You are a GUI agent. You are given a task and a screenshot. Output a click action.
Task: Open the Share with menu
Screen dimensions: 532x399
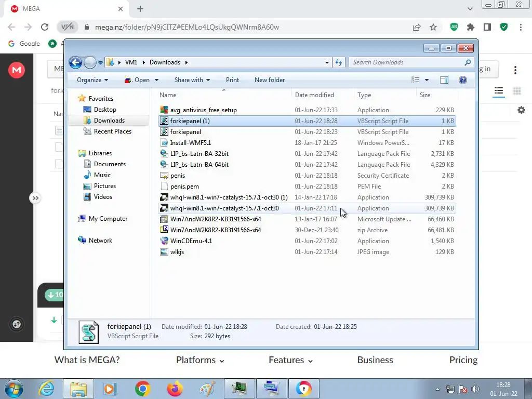click(x=192, y=80)
